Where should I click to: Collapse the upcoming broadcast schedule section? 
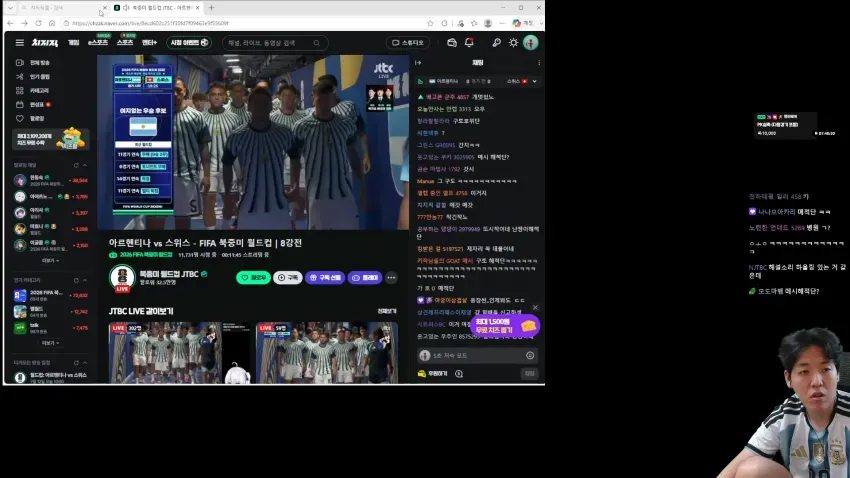[85, 363]
